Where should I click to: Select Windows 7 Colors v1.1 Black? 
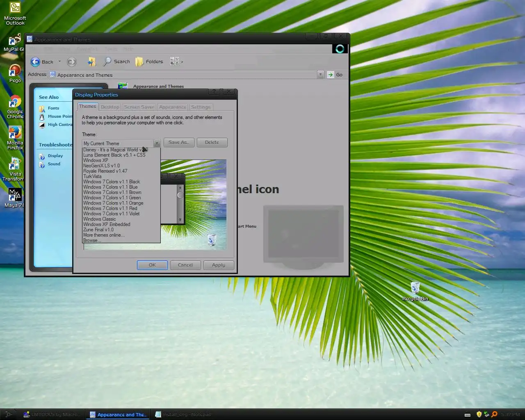click(x=121, y=182)
